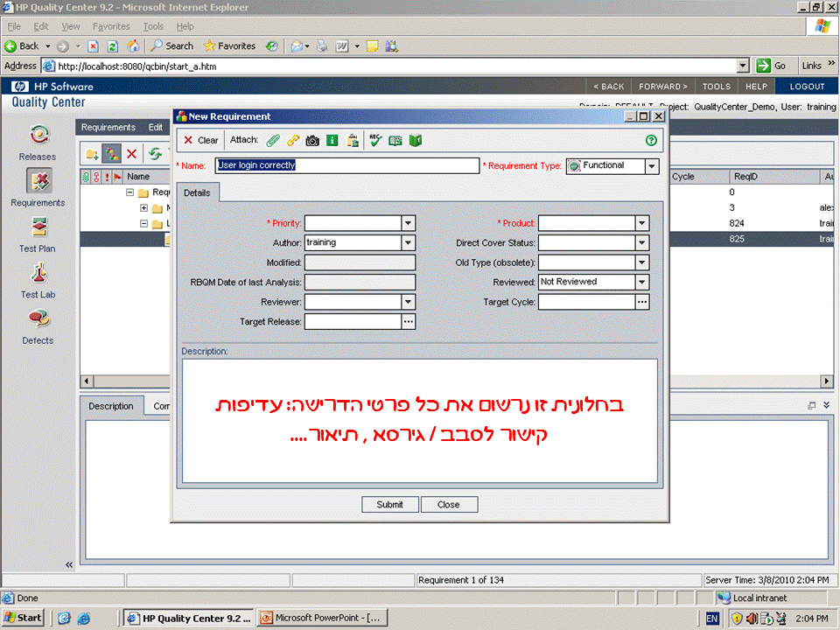Click the green system info attach icon
840x630 pixels.
332,140
